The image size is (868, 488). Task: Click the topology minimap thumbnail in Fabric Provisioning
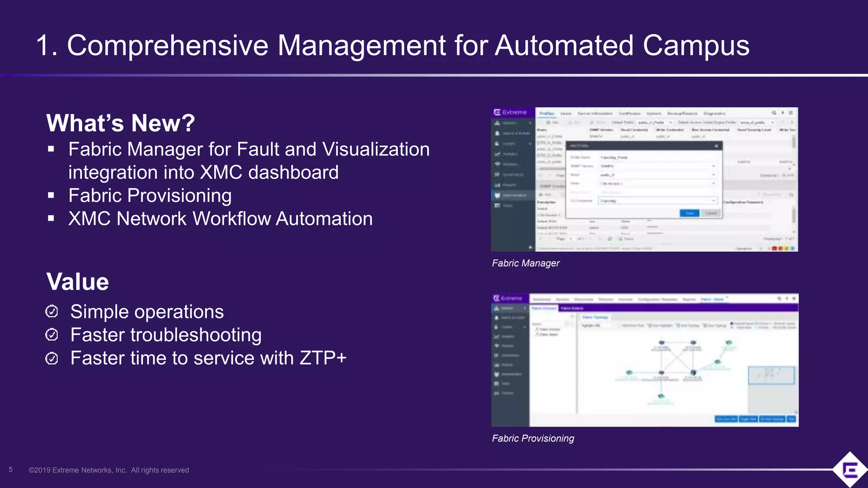point(771,375)
